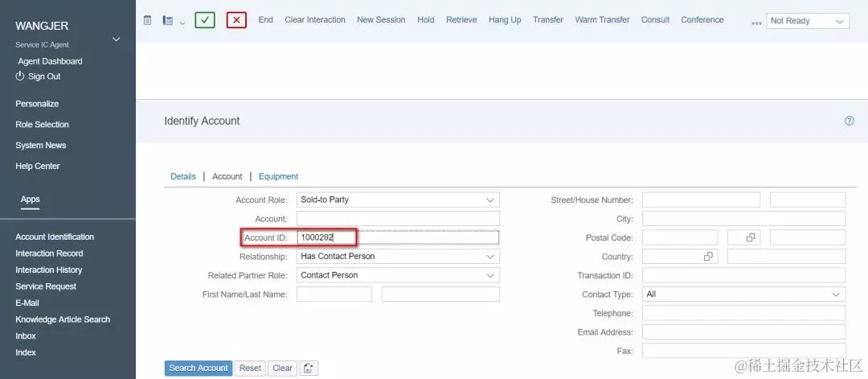The height and width of the screenshot is (379, 868).
Task: Switch to the Details tab
Action: pos(183,176)
